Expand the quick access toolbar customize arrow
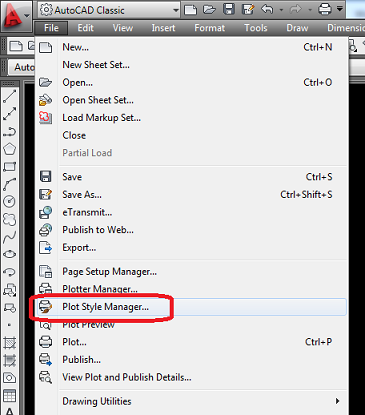The width and height of the screenshot is (365, 415). point(340,9)
